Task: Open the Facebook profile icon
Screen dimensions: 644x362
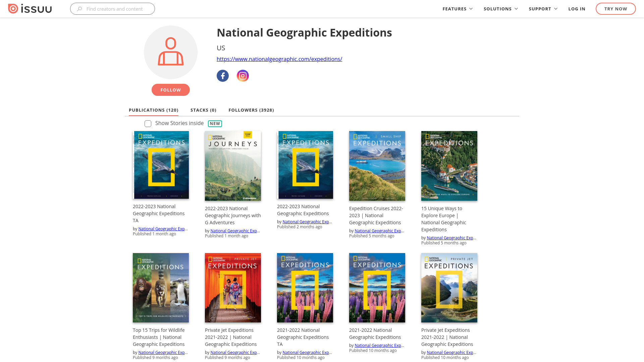Action: 223,76
